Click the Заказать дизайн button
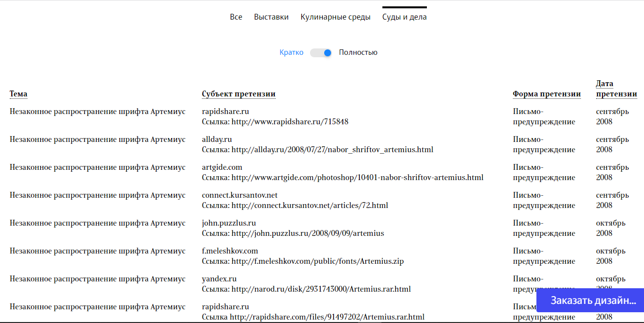 [x=590, y=300]
